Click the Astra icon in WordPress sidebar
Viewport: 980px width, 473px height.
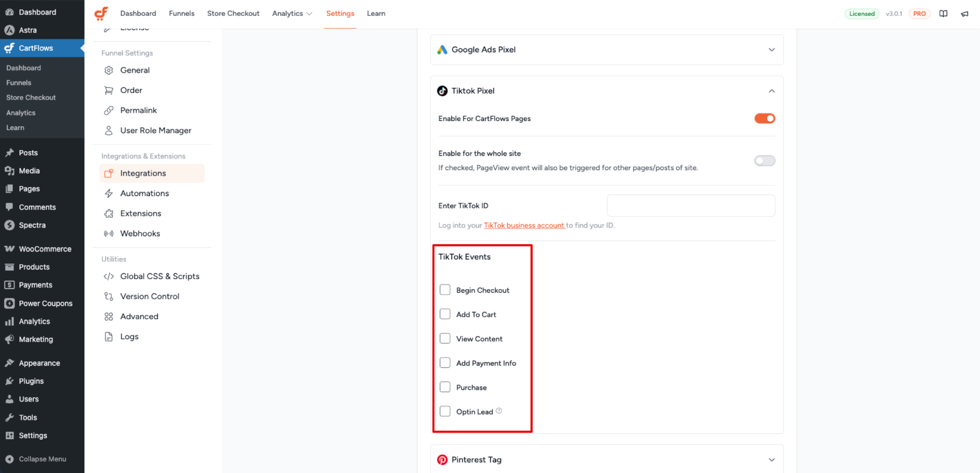[x=9, y=30]
